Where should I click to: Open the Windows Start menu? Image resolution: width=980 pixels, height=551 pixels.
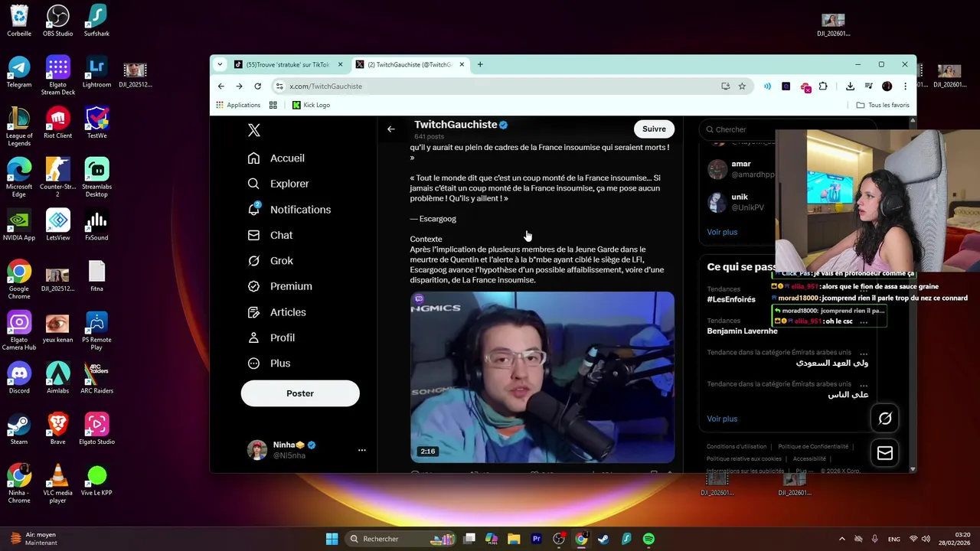tap(332, 539)
